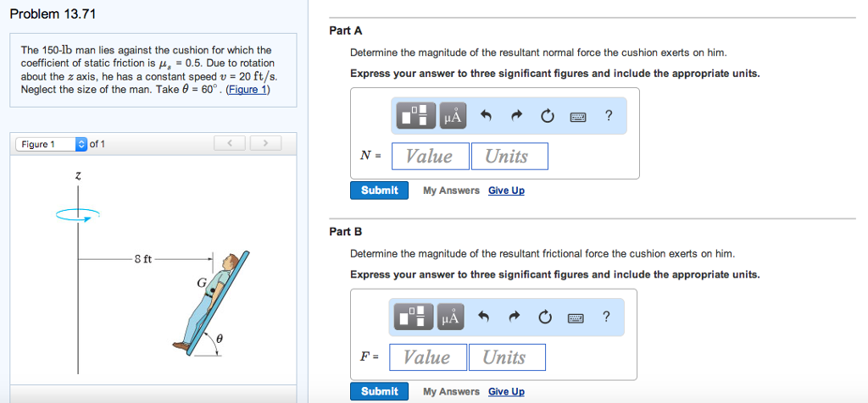Click the Value field for N
The height and width of the screenshot is (403, 868).
click(x=430, y=156)
